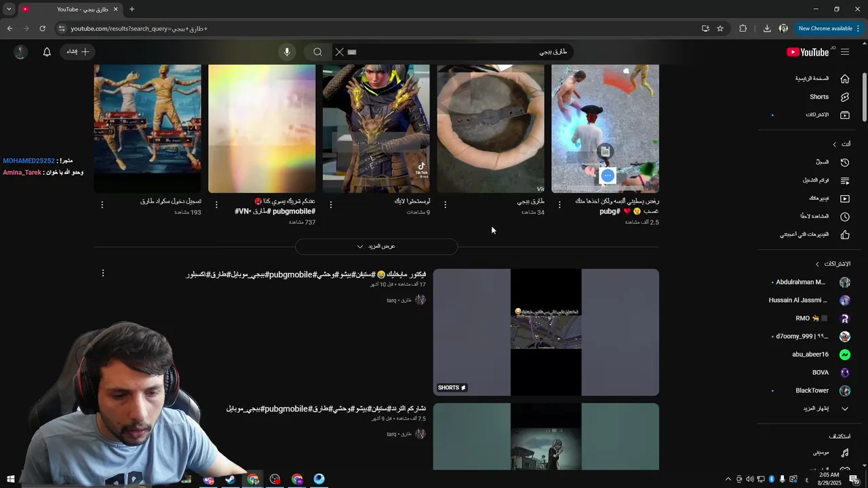Open the home page icon in the sidebar
This screenshot has width=868, height=488.
point(845,79)
